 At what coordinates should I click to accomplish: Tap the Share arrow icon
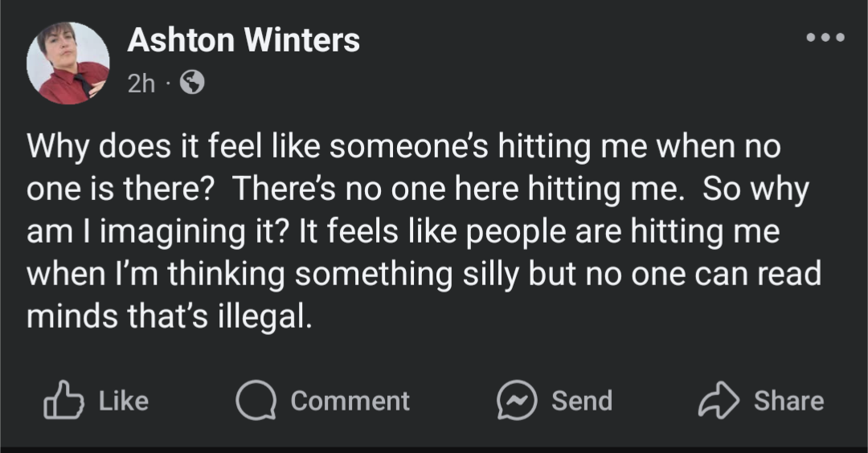(719, 399)
